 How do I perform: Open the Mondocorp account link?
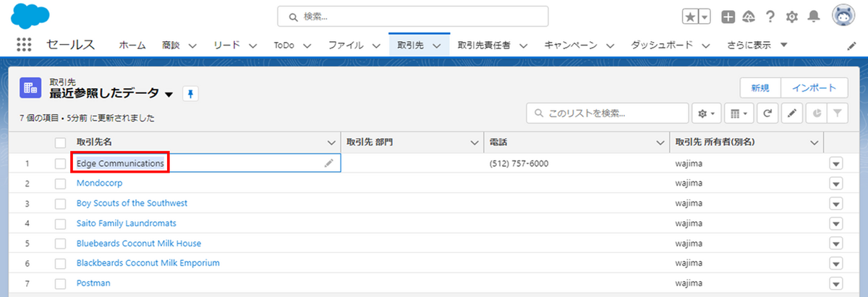click(x=99, y=184)
